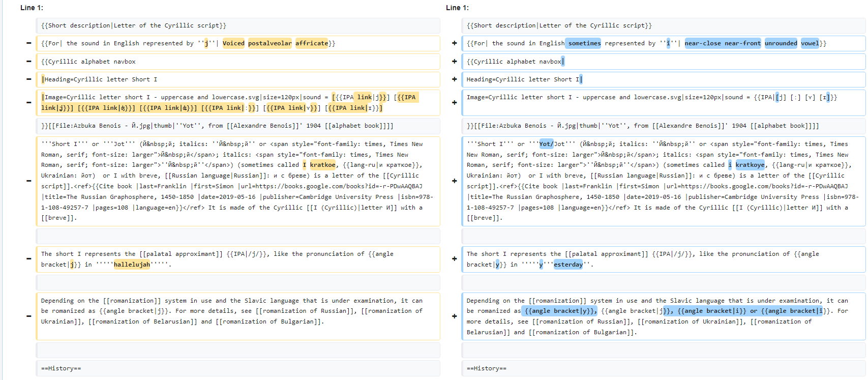The width and height of the screenshot is (868, 380).
Task: Click '[[romanization of Bulgarian]]' in new revision paragraph
Action: [581, 332]
